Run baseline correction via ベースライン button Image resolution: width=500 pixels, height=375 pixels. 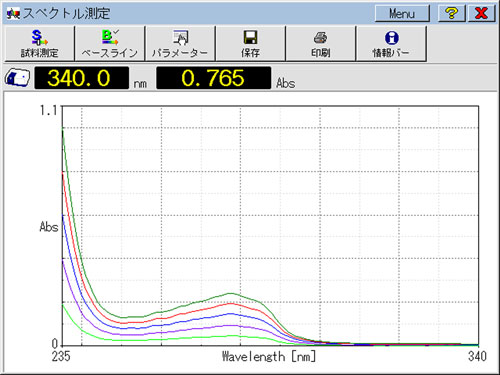pyautogui.click(x=110, y=44)
